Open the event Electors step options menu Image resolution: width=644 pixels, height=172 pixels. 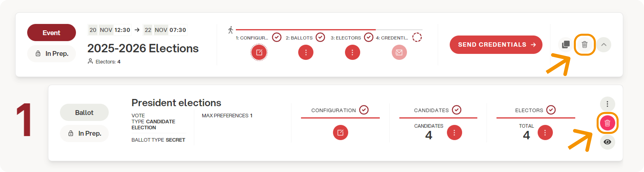tap(352, 52)
